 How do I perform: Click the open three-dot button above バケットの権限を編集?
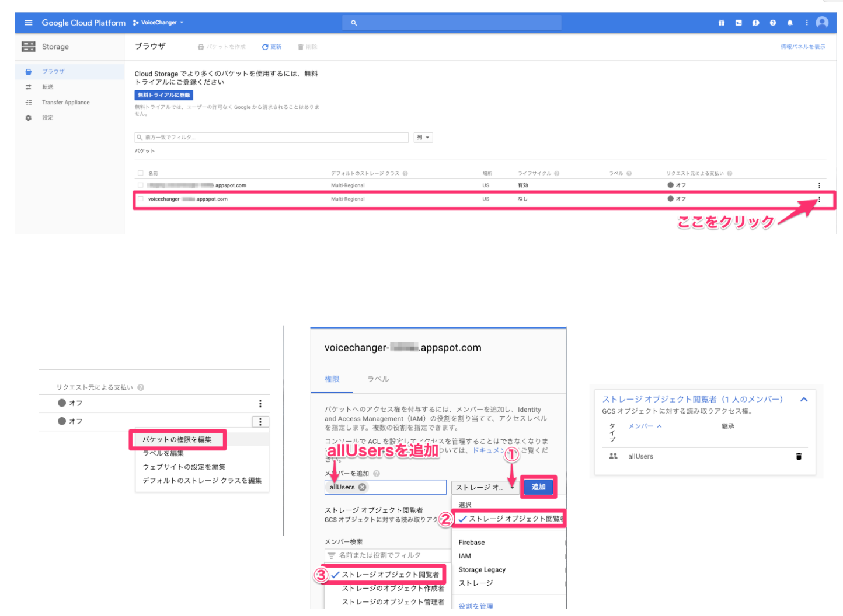[x=260, y=422]
